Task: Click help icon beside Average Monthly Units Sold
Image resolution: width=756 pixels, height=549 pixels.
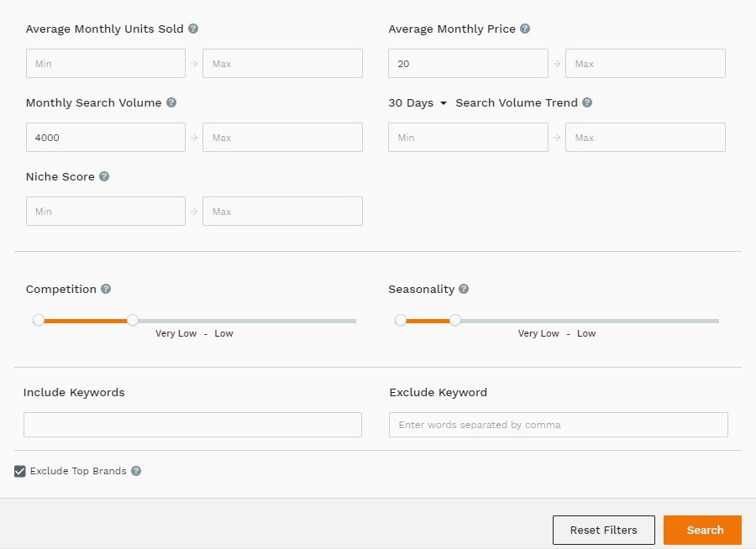Action: (x=193, y=29)
